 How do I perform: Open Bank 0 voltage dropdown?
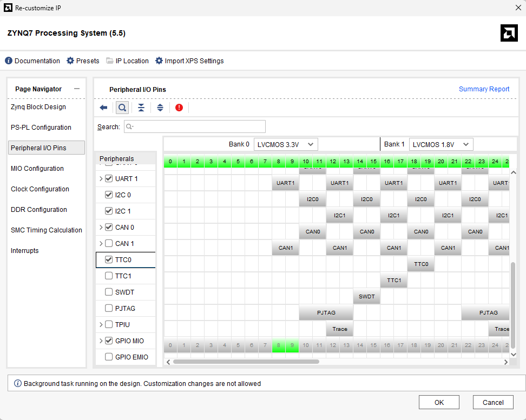click(x=286, y=144)
